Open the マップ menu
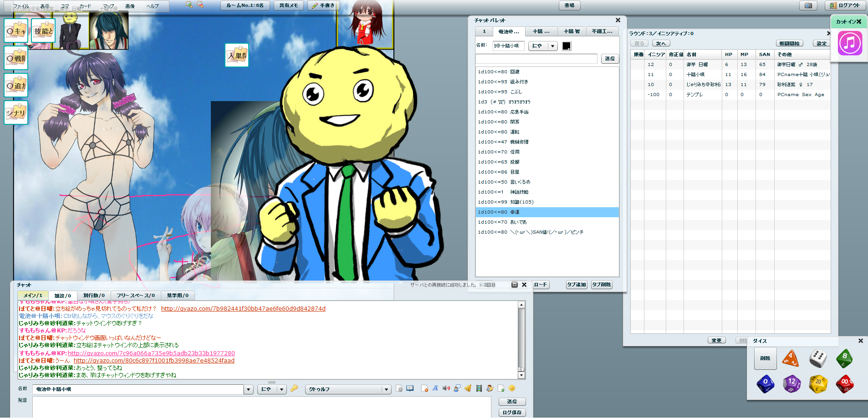Screen dimensions: 868x419 (x=108, y=6)
